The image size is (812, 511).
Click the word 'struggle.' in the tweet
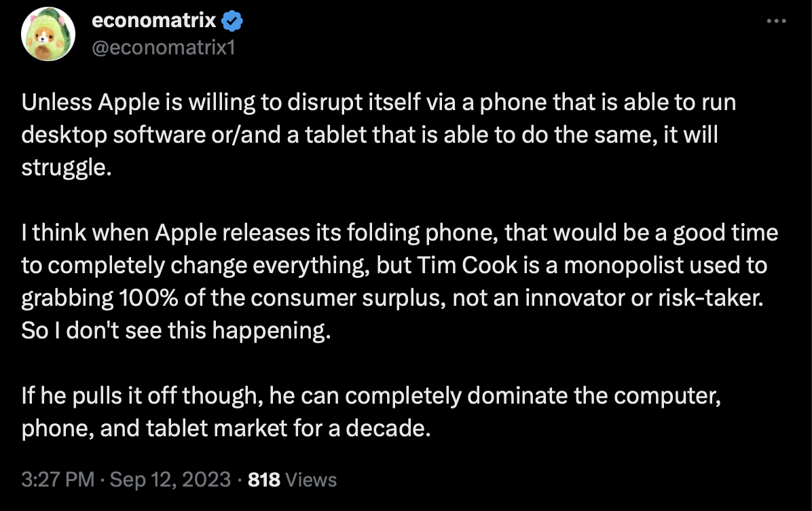[x=67, y=168]
